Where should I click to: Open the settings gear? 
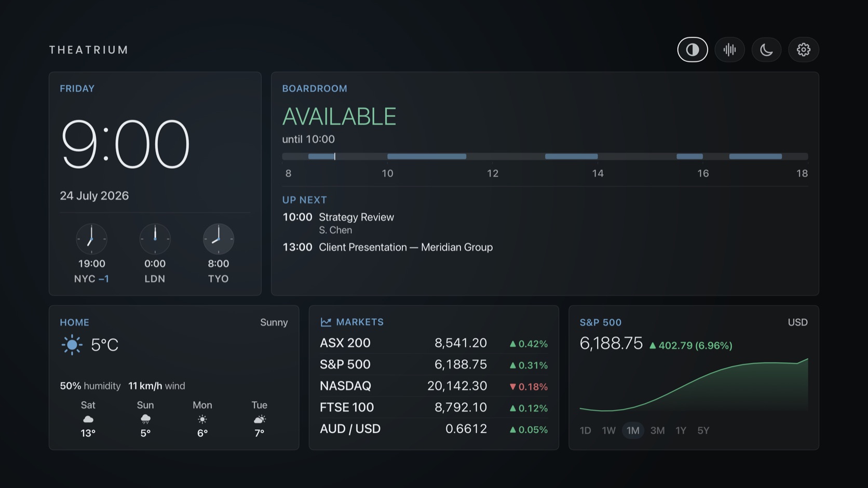click(804, 50)
